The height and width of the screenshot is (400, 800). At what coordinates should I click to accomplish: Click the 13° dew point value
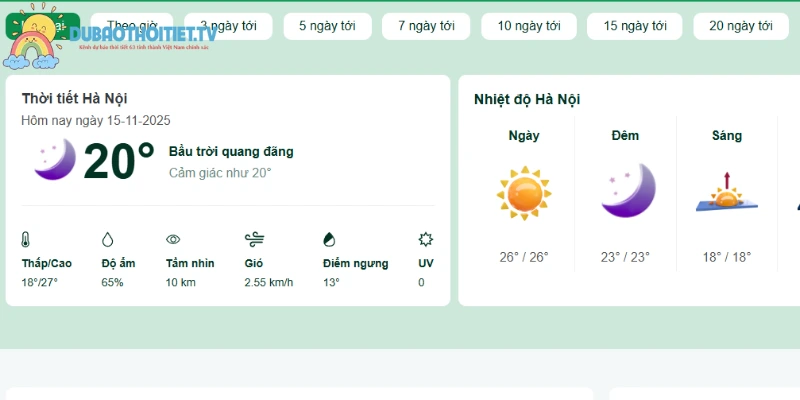[x=331, y=282]
